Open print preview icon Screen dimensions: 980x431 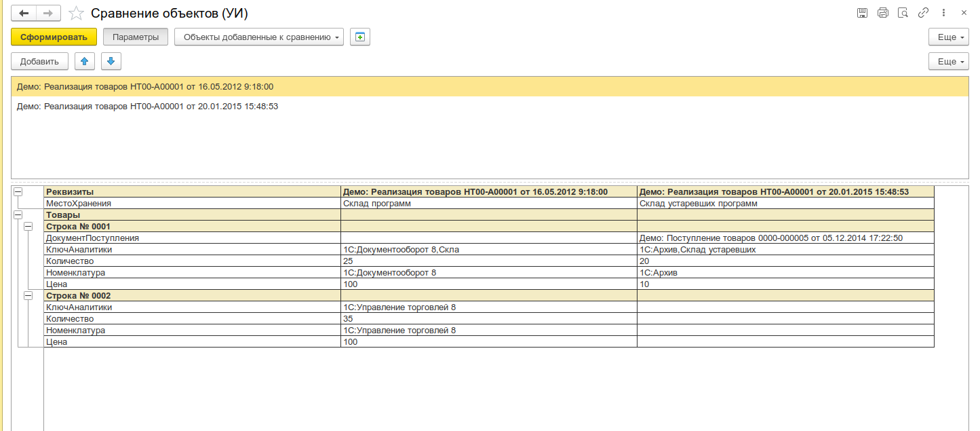[903, 13]
